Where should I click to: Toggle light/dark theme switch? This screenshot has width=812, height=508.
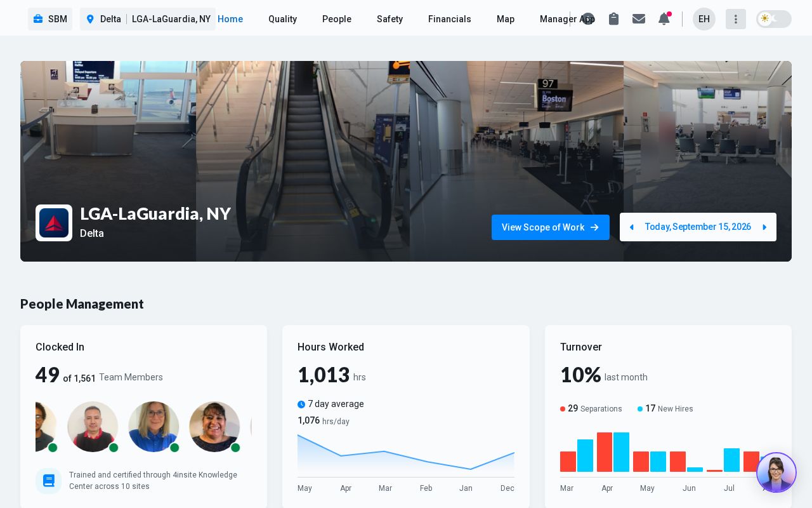[774, 19]
